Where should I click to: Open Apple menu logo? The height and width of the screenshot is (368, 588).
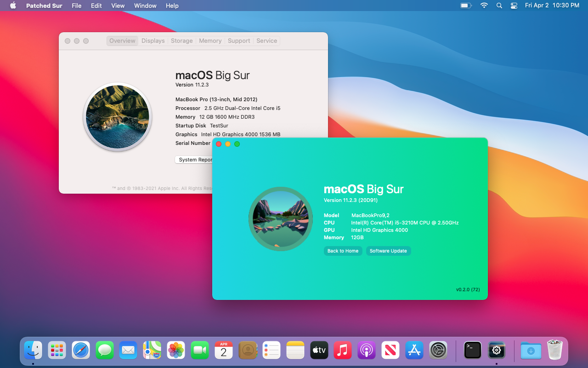pyautogui.click(x=13, y=6)
